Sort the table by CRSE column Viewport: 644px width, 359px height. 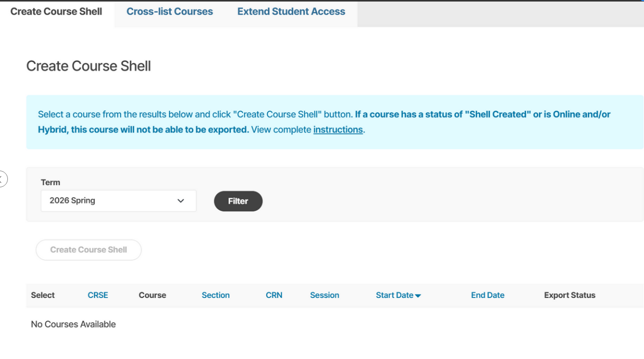[97, 295]
